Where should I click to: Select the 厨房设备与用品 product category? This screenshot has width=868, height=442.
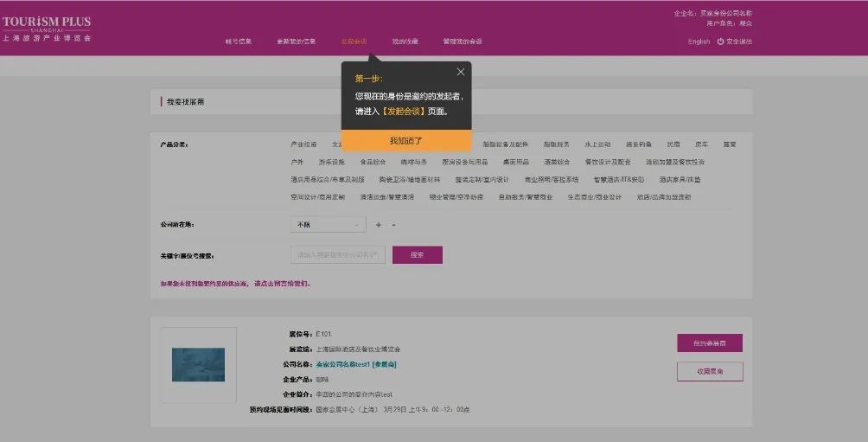pyautogui.click(x=465, y=163)
